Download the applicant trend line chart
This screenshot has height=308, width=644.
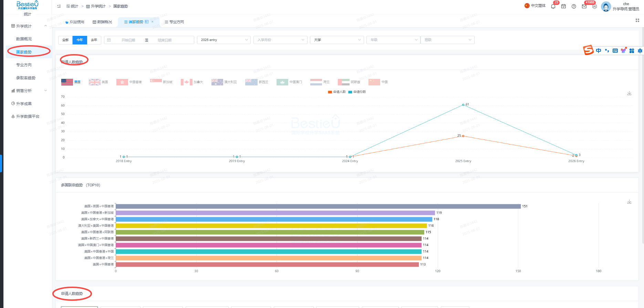coord(629,93)
